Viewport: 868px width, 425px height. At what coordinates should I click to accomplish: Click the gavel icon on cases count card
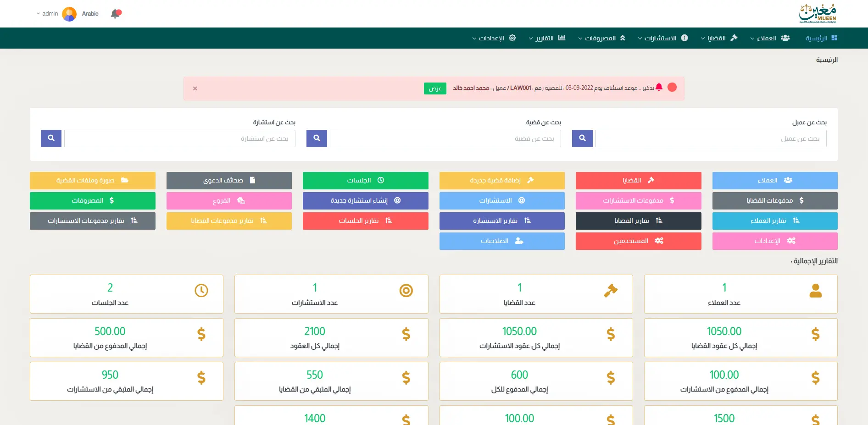611,291
